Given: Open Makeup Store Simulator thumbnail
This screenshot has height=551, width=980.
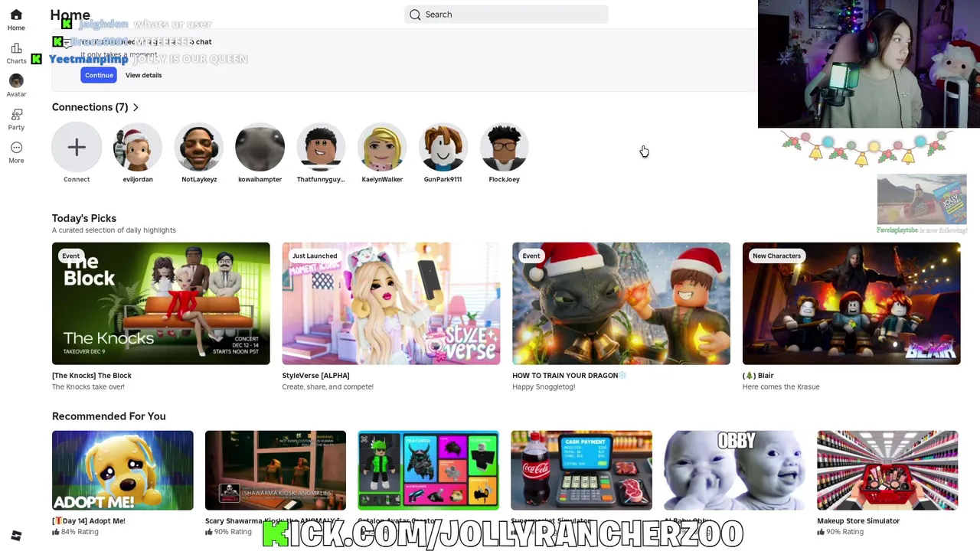Looking at the screenshot, I should (x=887, y=470).
